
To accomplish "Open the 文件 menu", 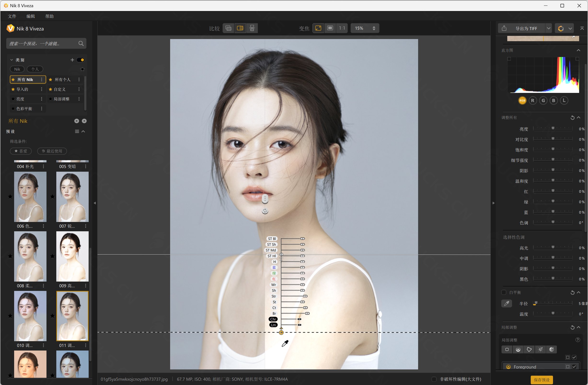I will [12, 16].
